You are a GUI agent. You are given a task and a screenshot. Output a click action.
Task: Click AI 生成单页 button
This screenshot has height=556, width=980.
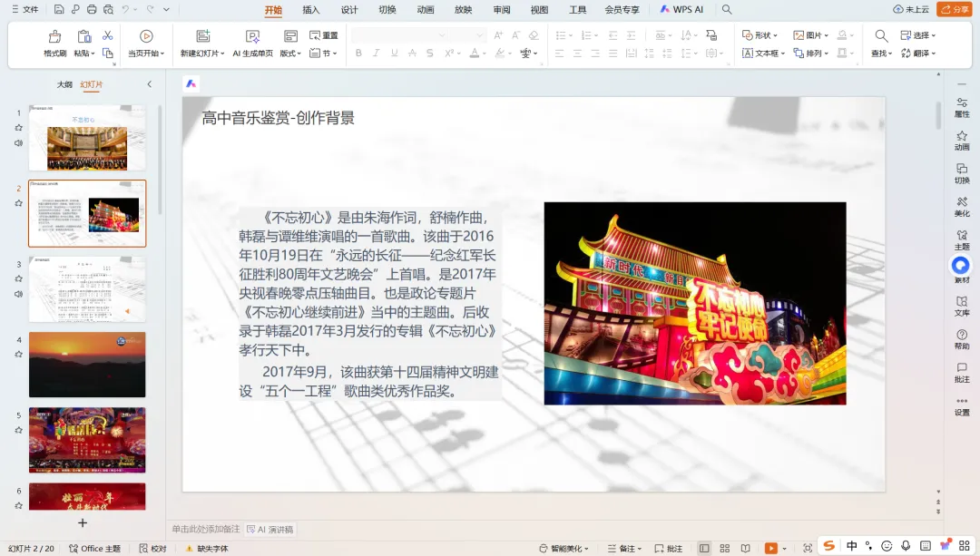[x=252, y=44]
